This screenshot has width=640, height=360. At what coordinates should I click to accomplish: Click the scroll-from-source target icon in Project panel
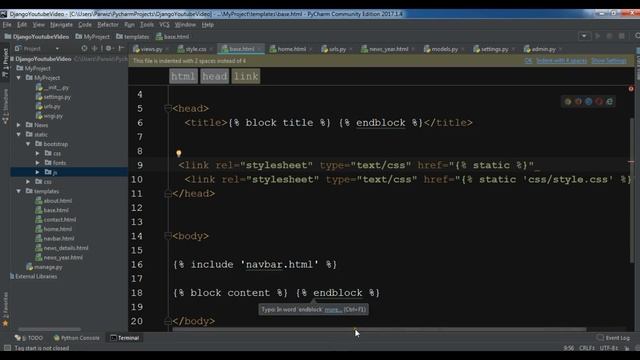(84, 48)
